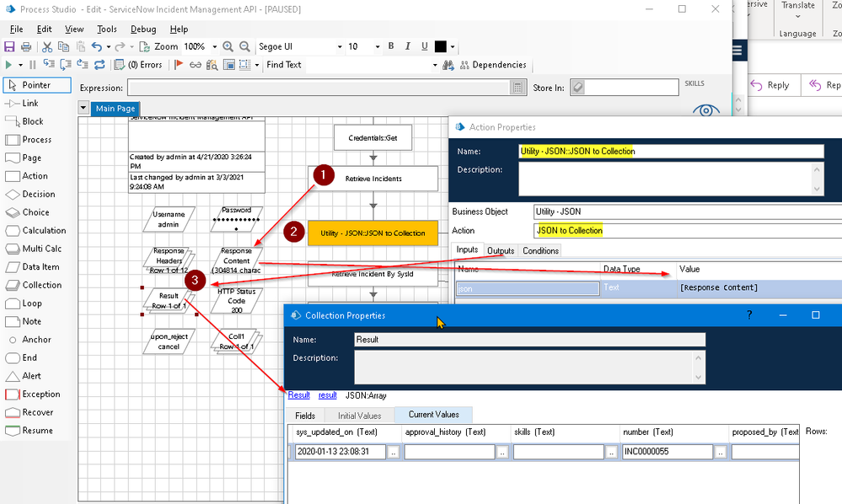The image size is (842, 504).
Task: Open the Debug menu
Action: point(142,29)
